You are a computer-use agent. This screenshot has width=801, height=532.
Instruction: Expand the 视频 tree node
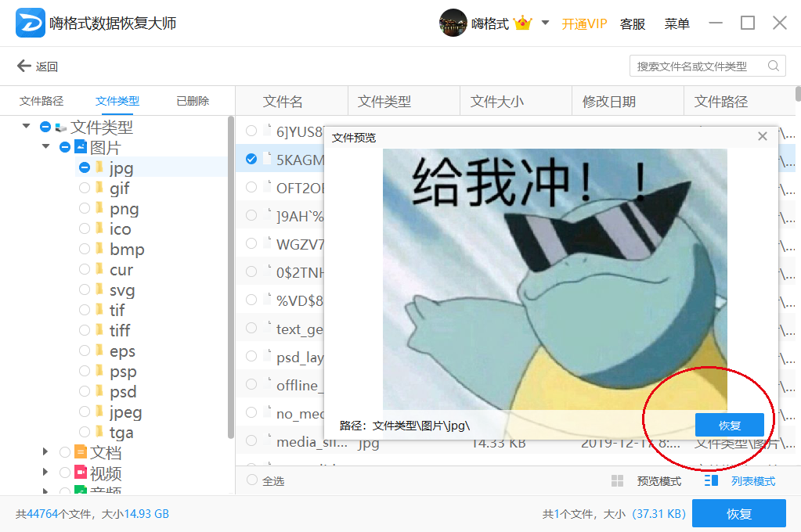click(45, 473)
